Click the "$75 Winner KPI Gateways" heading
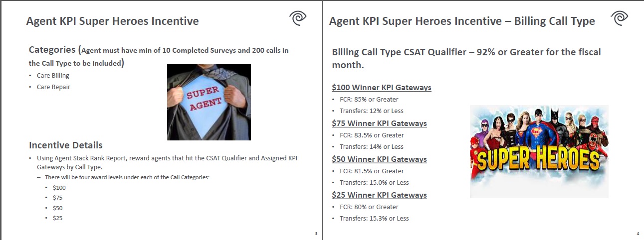Screen dimensions: 644x240 (x=379, y=123)
